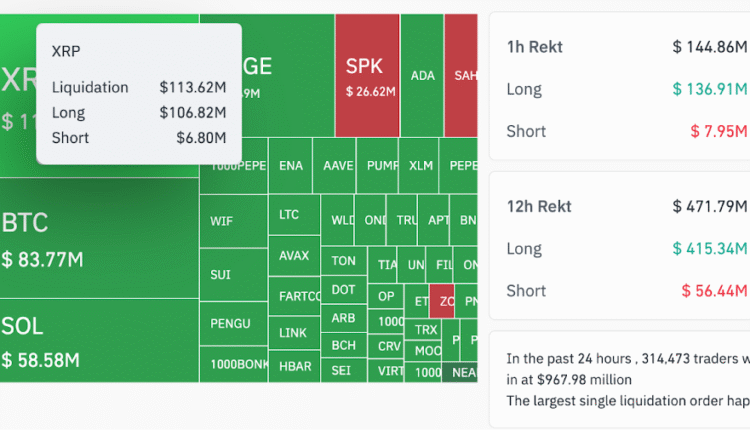
Task: Click the BTC liquidation tile
Action: pos(99,239)
